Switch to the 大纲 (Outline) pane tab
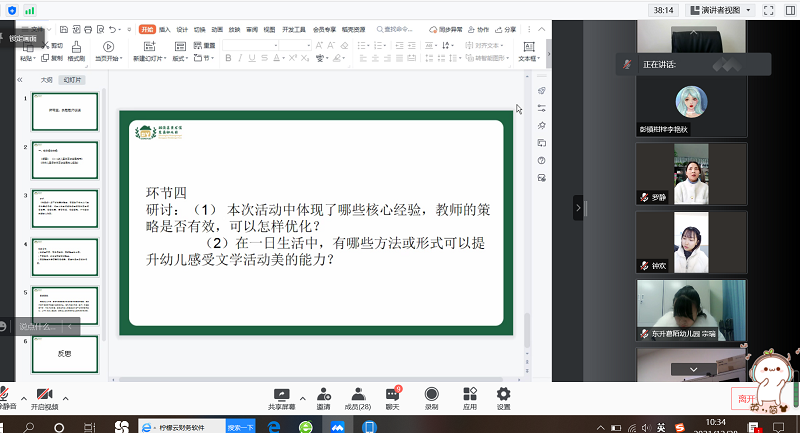The image size is (800, 433). coord(46,78)
